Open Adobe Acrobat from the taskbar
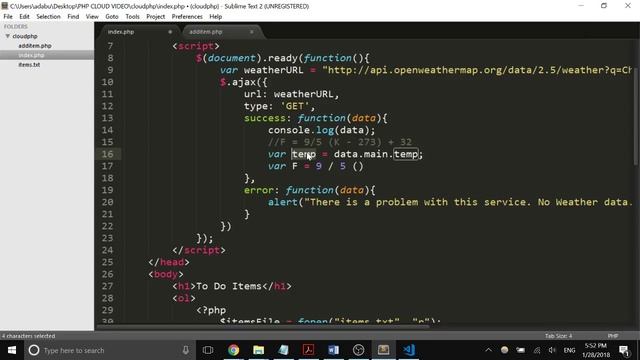640x360 pixels. coord(308,350)
